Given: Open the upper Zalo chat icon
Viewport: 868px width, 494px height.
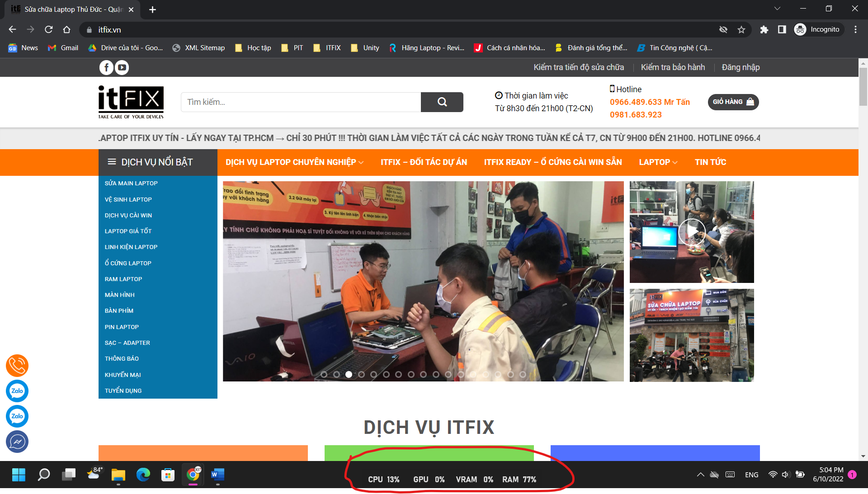Looking at the screenshot, I should (x=17, y=391).
